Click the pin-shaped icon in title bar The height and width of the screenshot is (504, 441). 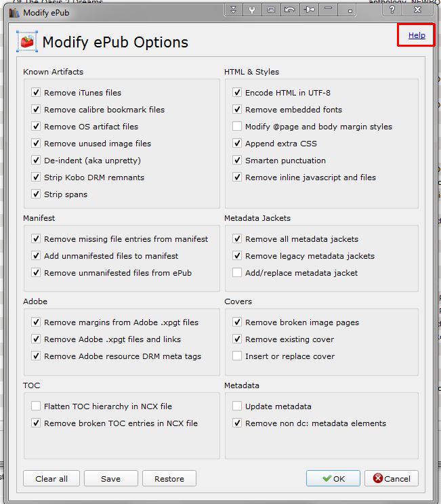(310, 10)
